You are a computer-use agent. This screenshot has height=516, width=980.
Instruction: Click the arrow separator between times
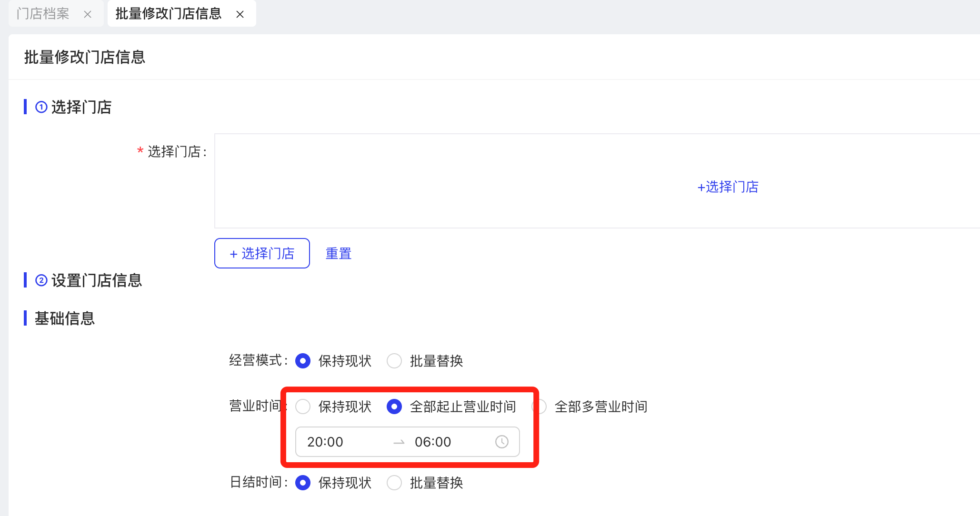(x=399, y=442)
